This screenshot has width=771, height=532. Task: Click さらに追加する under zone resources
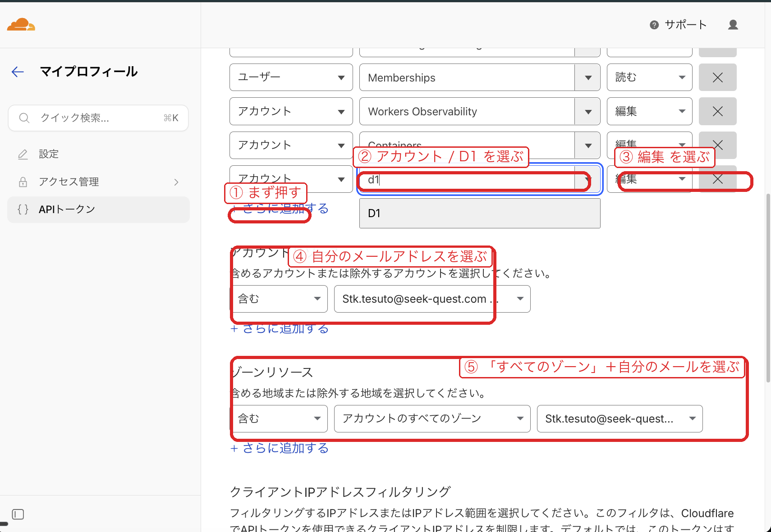[x=280, y=448]
